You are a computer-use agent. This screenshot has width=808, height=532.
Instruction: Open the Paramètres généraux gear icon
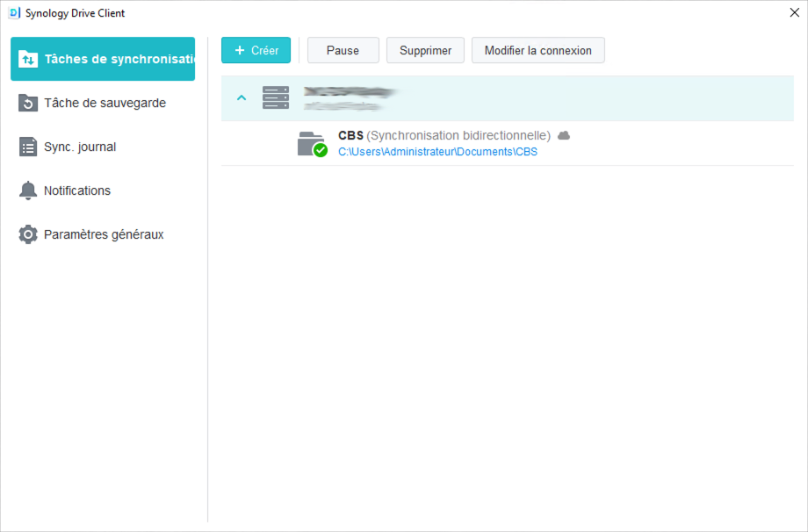[x=27, y=234]
